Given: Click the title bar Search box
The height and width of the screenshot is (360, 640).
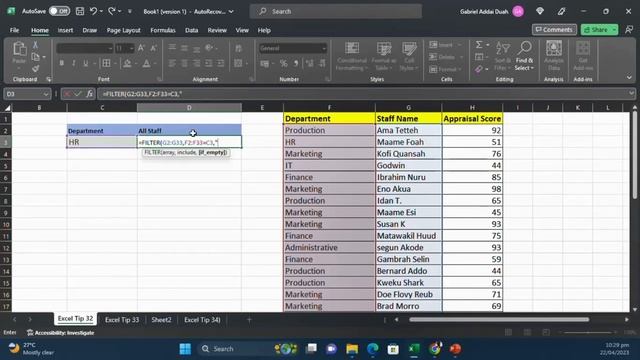Looking at the screenshot, I should [x=336, y=11].
